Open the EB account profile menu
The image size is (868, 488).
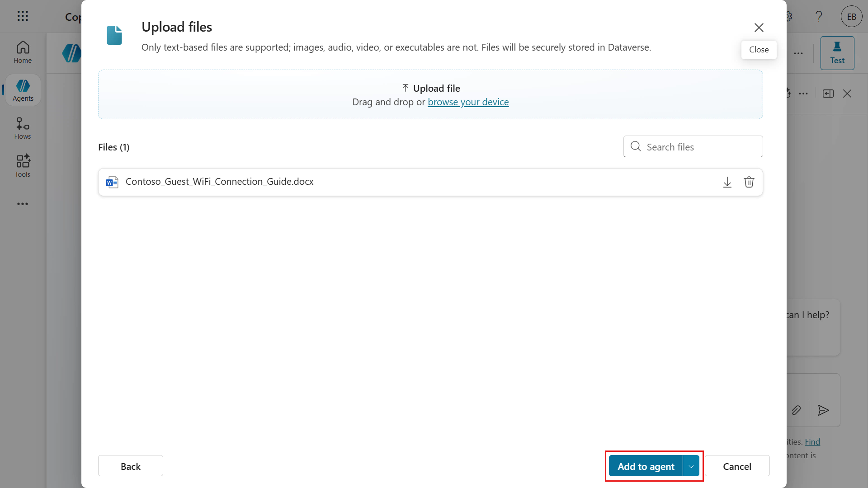851,17
